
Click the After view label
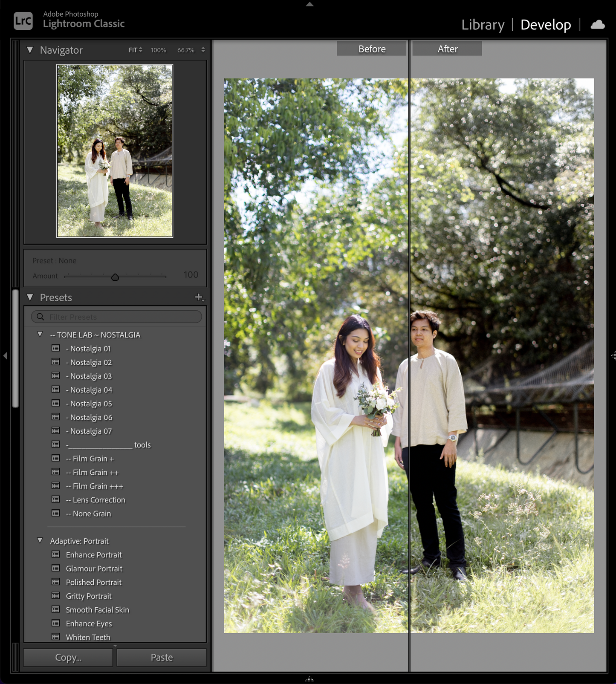[x=447, y=49]
